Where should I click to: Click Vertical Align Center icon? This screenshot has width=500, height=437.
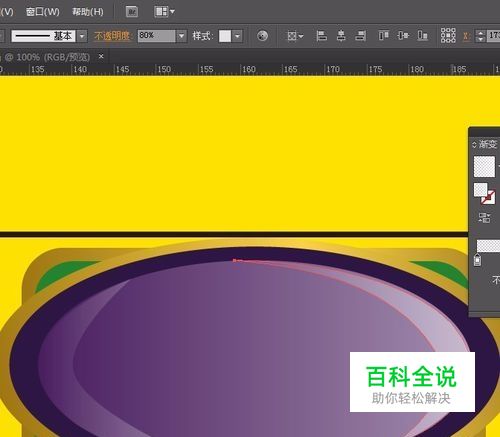coord(403,36)
